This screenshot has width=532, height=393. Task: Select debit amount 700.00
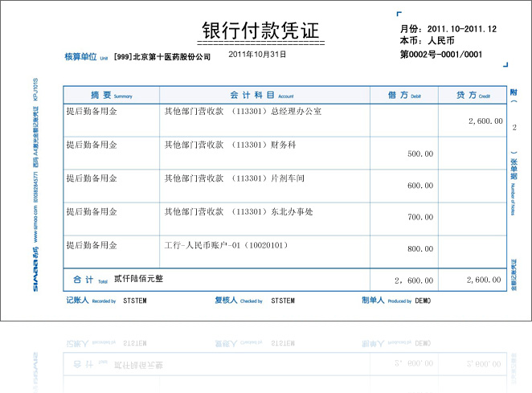420,217
